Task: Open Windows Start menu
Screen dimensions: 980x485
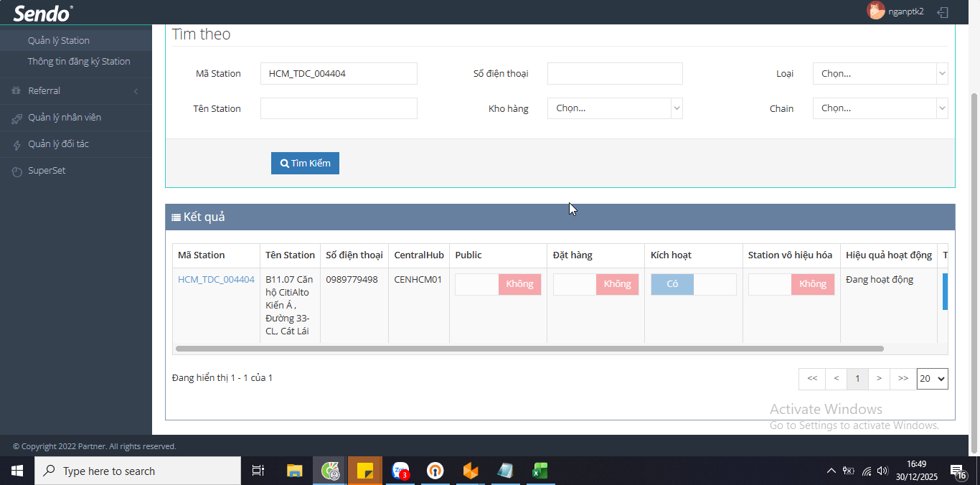Action: coord(17,471)
